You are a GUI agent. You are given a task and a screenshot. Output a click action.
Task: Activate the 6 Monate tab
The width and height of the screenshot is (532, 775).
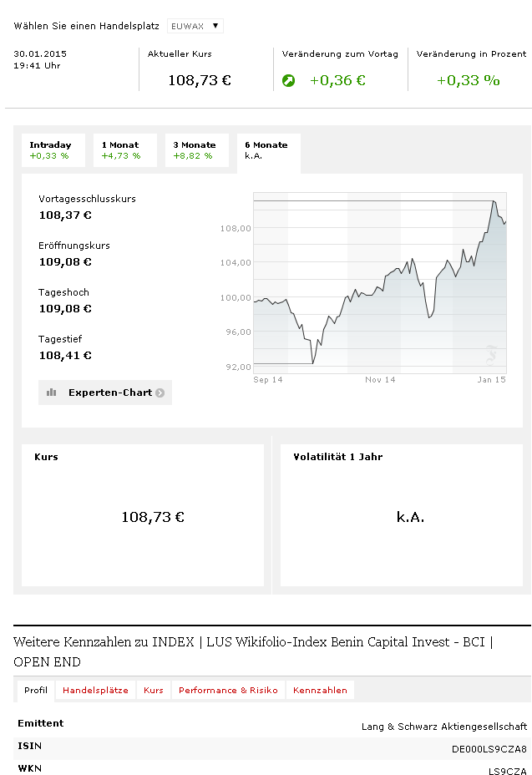[267, 150]
